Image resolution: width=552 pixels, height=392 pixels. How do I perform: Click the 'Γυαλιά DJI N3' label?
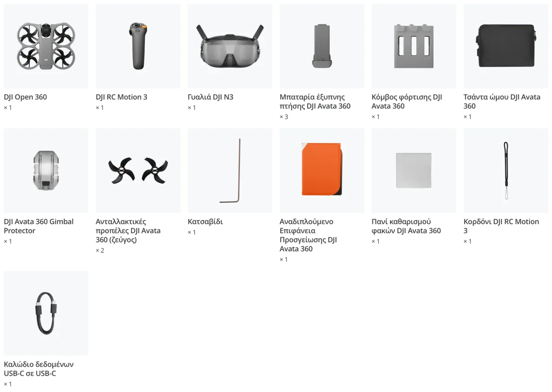click(211, 97)
